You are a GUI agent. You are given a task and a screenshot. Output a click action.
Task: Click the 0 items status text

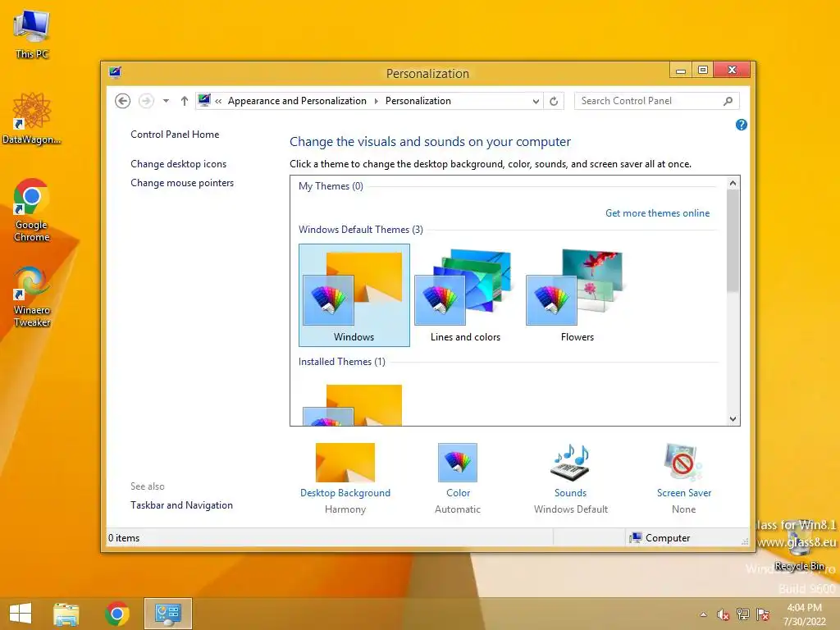[x=124, y=538]
